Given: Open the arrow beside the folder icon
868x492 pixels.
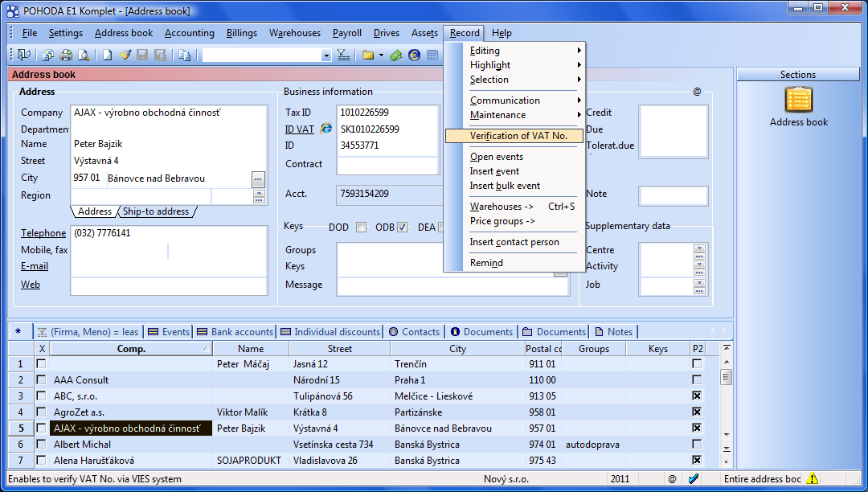Looking at the screenshot, I should (x=382, y=55).
